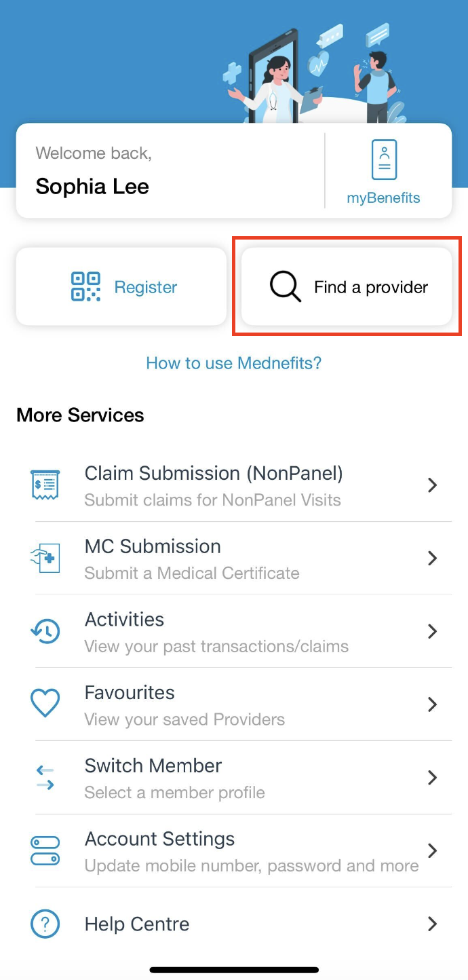468x980 pixels.
Task: Expand the MC Submission chevron arrow
Action: pos(432,559)
